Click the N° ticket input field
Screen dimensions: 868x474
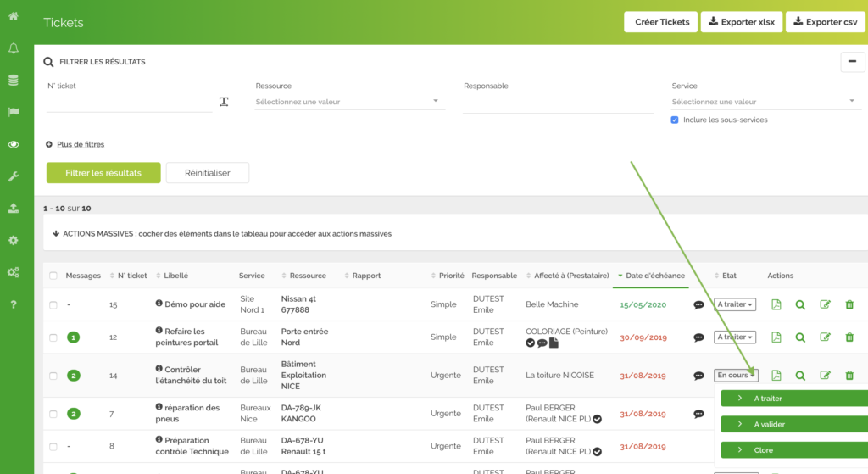tap(129, 103)
